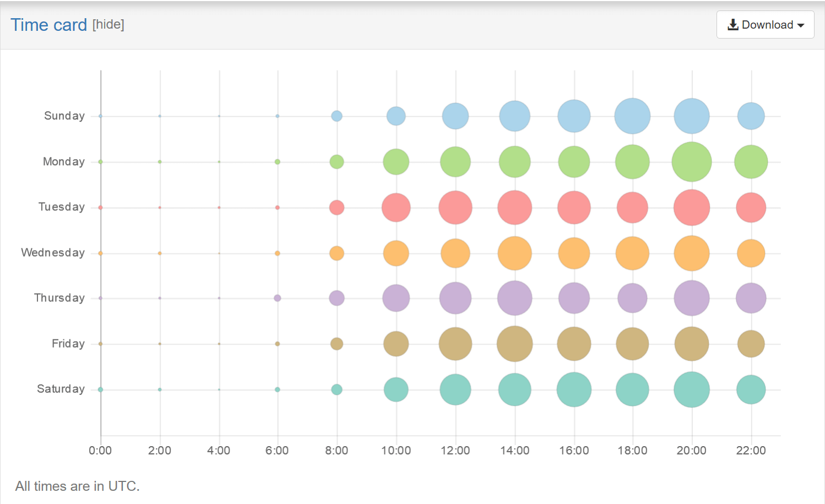Click the 'All times are in UTC.' note

(x=78, y=486)
